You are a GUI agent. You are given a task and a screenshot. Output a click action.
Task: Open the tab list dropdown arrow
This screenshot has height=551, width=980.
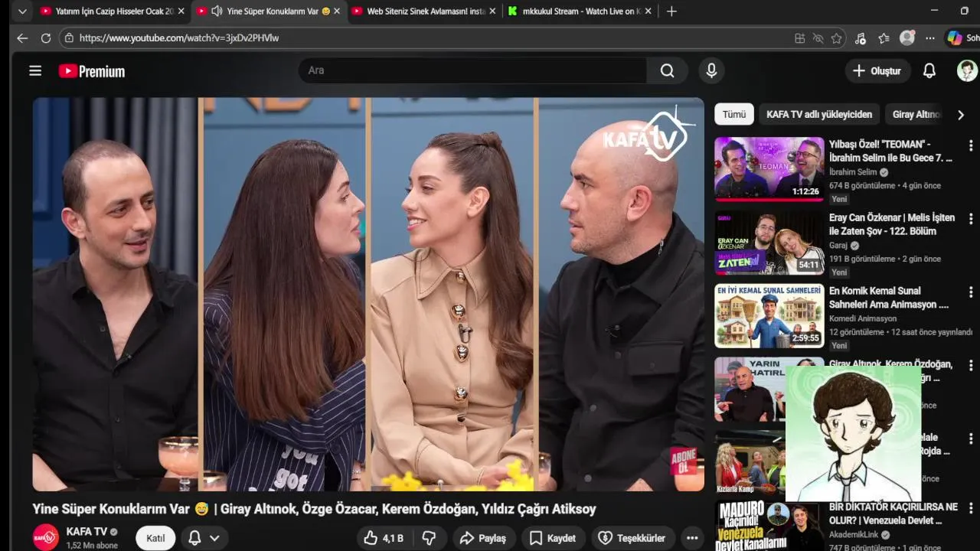[x=22, y=11]
